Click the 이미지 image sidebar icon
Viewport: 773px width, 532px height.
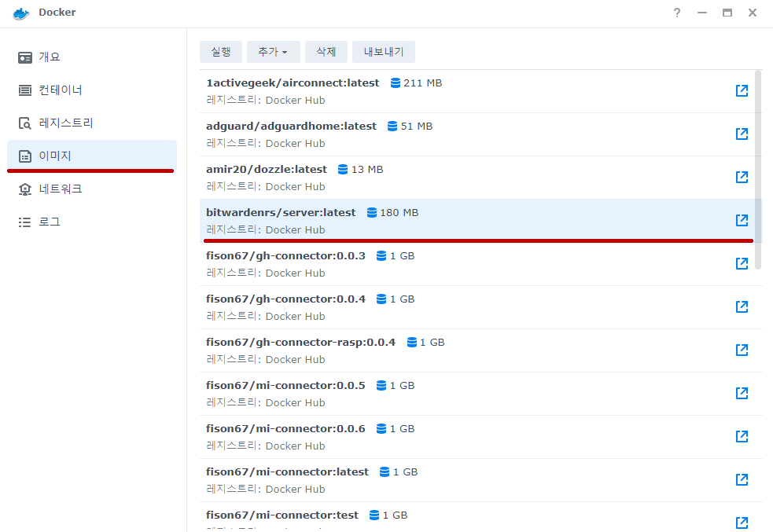tap(25, 156)
